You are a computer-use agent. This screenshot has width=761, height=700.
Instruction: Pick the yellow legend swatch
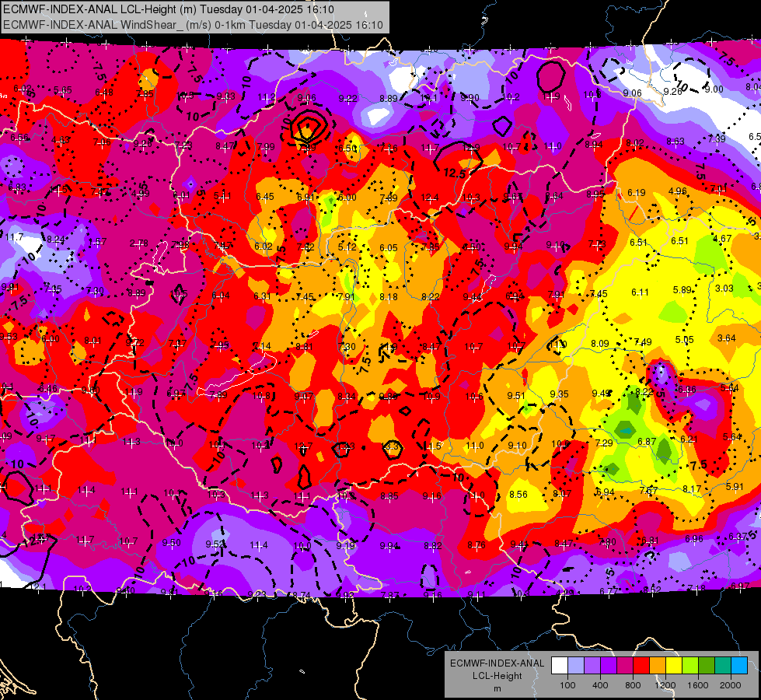pyautogui.click(x=674, y=666)
